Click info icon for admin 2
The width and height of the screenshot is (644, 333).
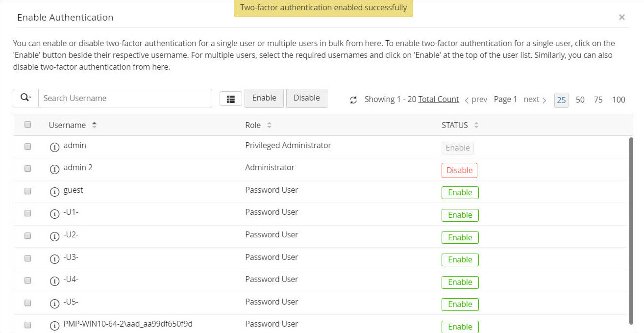[x=55, y=169]
